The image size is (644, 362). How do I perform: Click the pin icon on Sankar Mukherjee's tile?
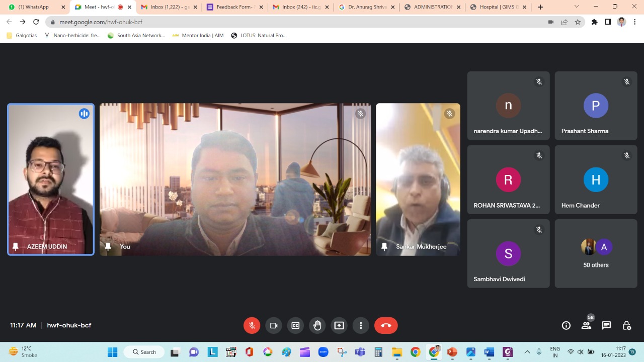click(384, 246)
